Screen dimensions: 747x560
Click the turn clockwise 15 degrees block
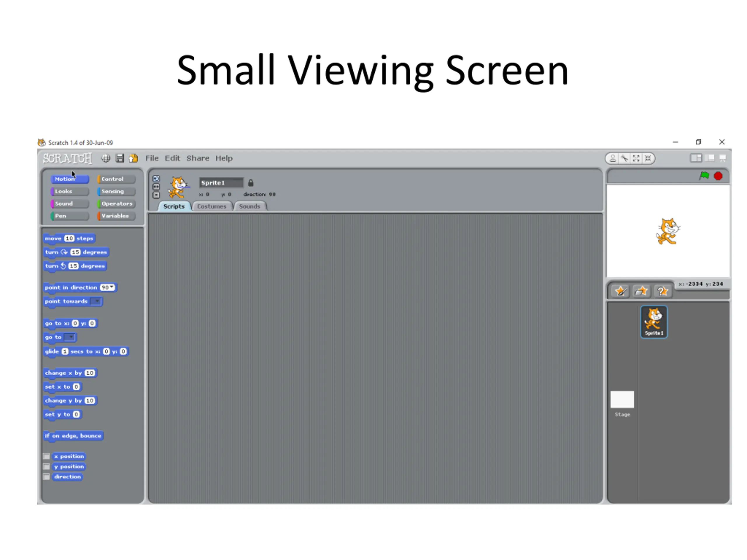(x=76, y=252)
